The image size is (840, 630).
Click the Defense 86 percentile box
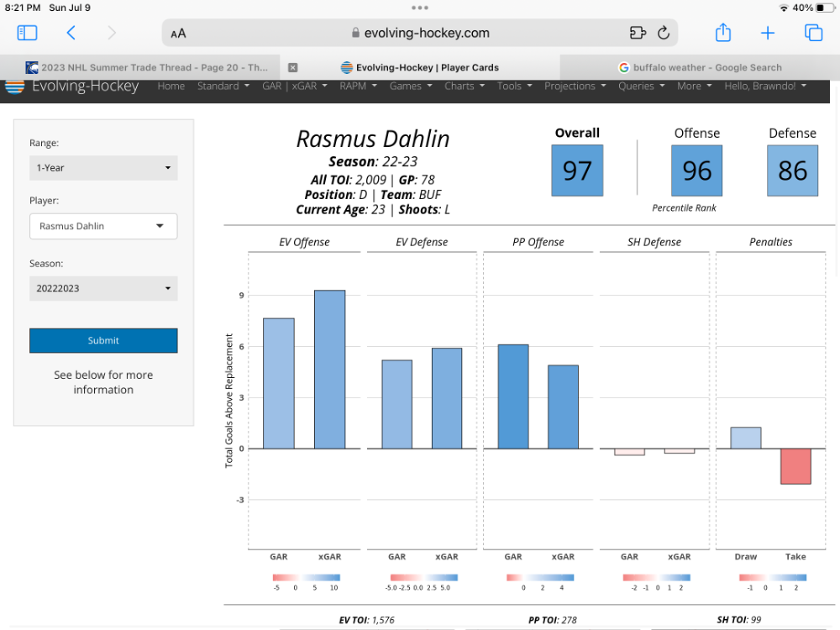click(x=792, y=171)
